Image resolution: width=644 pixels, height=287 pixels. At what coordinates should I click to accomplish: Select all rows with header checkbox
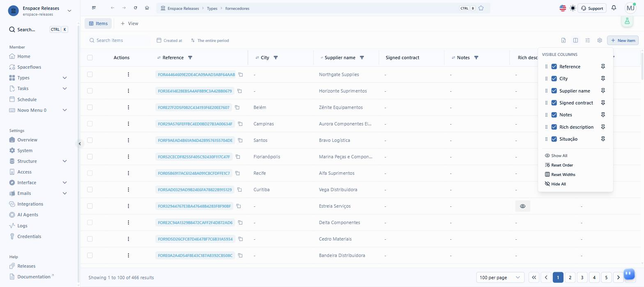click(x=90, y=58)
